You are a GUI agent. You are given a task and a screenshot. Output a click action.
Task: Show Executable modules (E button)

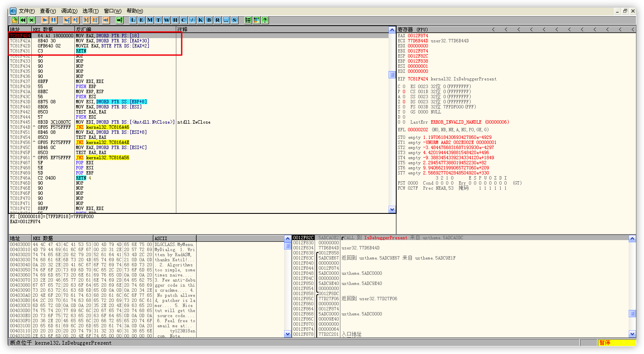(141, 20)
